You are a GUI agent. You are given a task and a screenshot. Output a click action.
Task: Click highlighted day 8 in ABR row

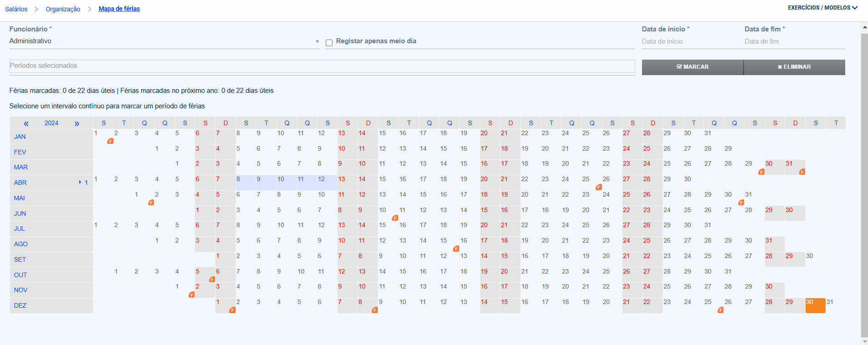pos(246,183)
